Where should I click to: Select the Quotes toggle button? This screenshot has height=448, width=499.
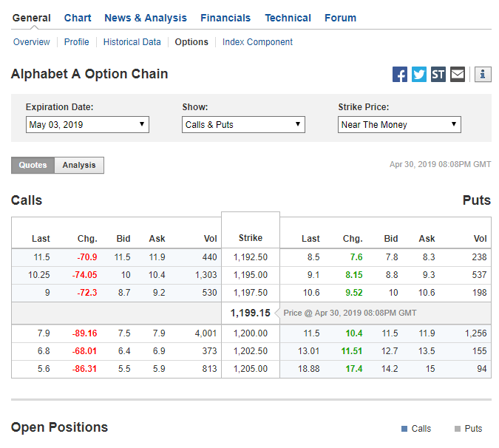tap(33, 165)
